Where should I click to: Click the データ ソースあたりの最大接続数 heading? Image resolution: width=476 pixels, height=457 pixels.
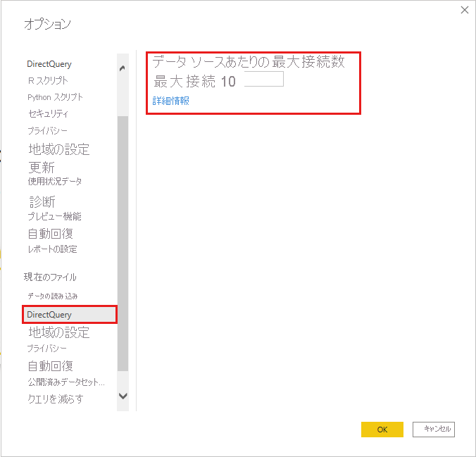click(249, 62)
